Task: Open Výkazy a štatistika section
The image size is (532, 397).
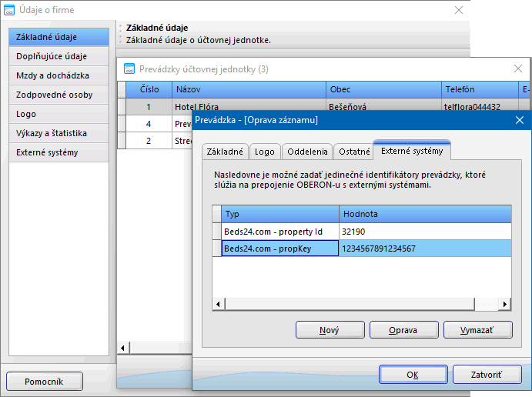Action: tap(52, 133)
